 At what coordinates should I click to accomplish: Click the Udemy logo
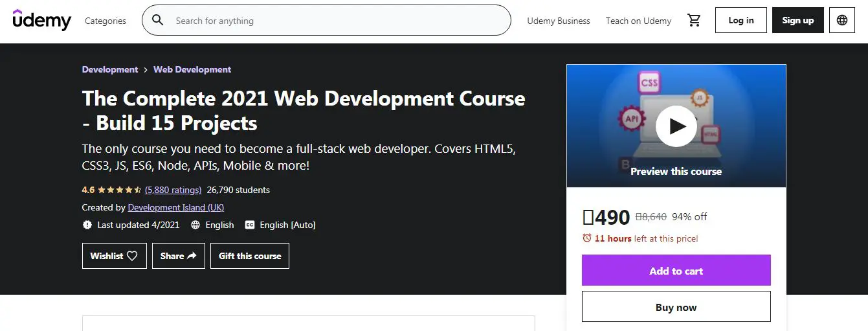tap(42, 20)
